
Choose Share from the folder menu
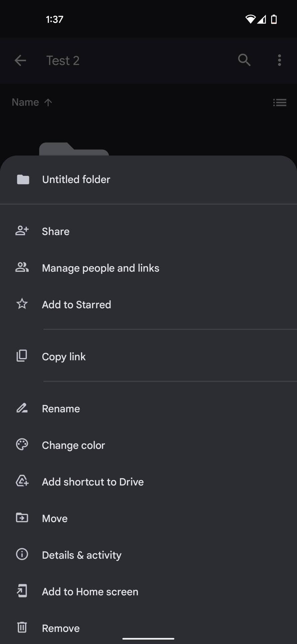point(56,231)
